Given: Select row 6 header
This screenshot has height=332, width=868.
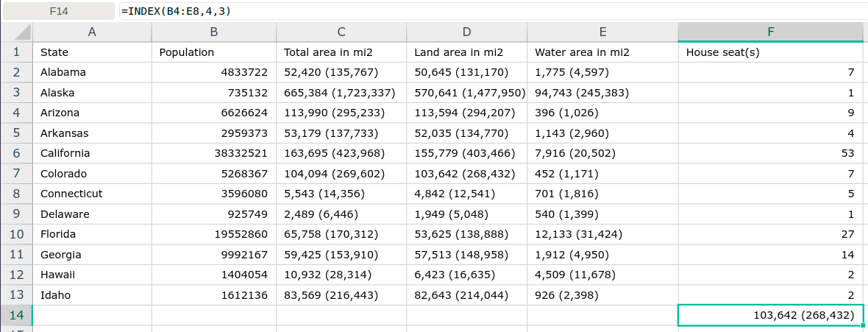Looking at the screenshot, I should [17, 154].
